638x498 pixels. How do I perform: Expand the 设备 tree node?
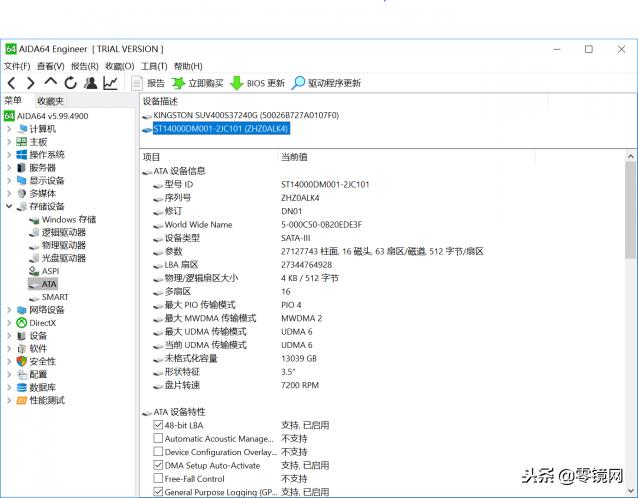(9, 336)
